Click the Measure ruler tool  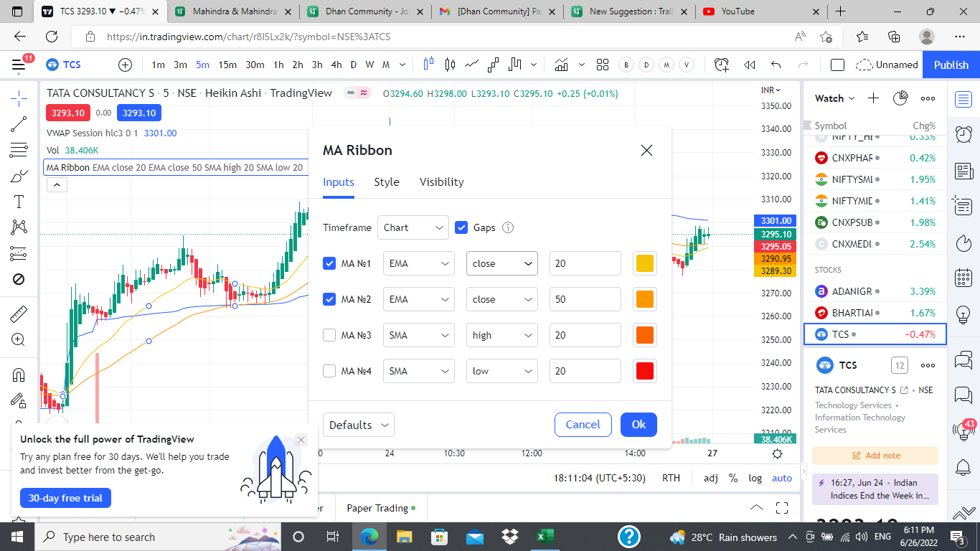[x=19, y=314]
